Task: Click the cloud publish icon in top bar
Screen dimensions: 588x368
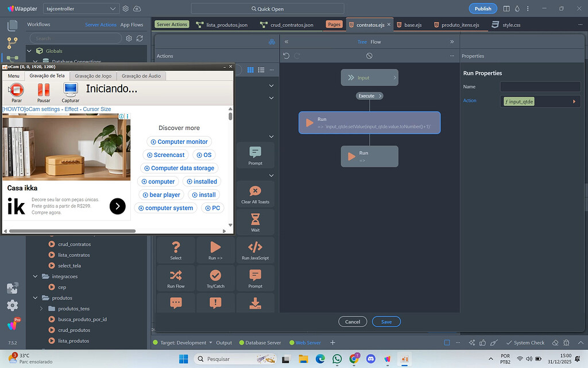Action: coord(137,9)
